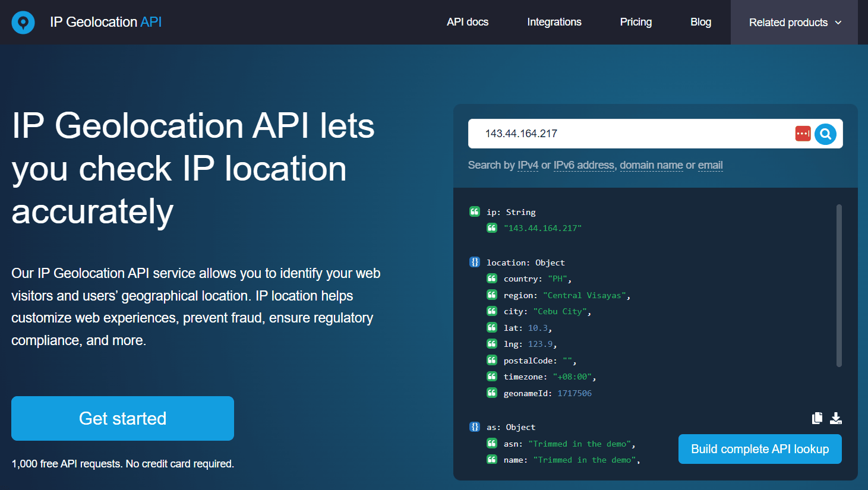This screenshot has width=868, height=490.
Task: Click the quote icon beside region field
Action: click(492, 295)
